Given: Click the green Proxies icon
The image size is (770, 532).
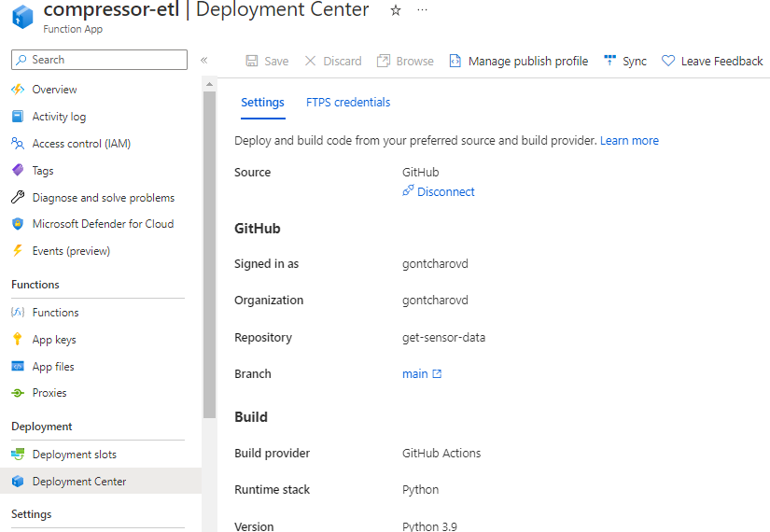Looking at the screenshot, I should click(18, 393).
